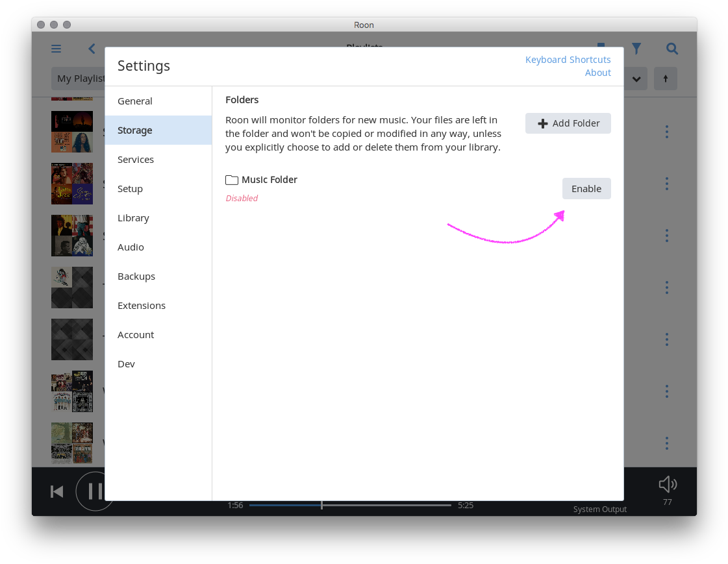Open the hamburger navigation menu
728x564 pixels.
coord(56,49)
